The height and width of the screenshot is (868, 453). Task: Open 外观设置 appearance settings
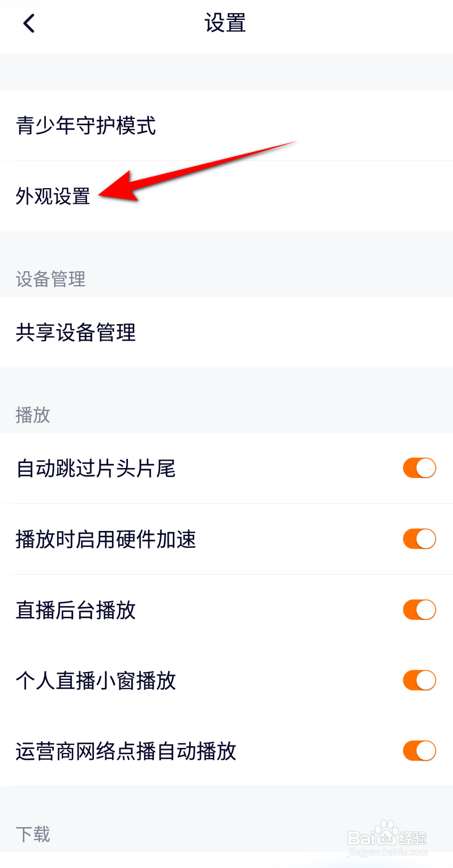click(53, 197)
